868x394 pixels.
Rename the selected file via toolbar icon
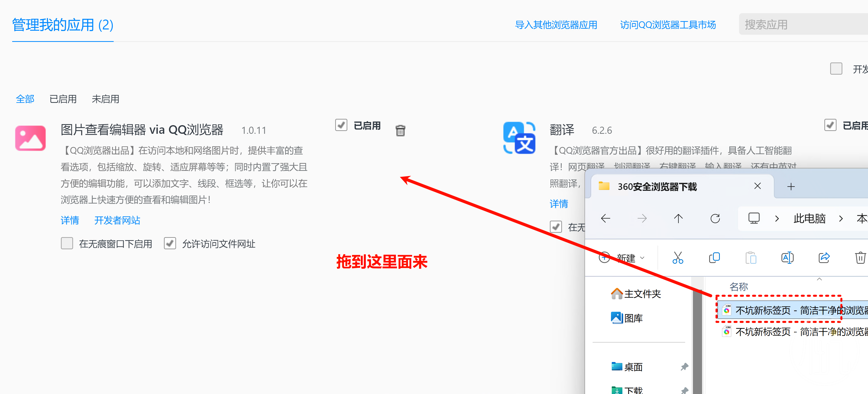pyautogui.click(x=788, y=258)
